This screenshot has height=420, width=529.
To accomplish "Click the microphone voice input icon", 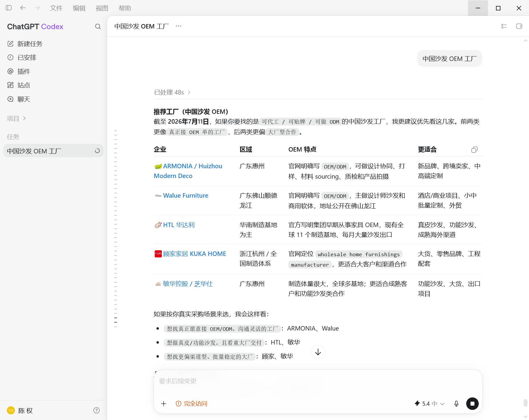I will tap(456, 404).
